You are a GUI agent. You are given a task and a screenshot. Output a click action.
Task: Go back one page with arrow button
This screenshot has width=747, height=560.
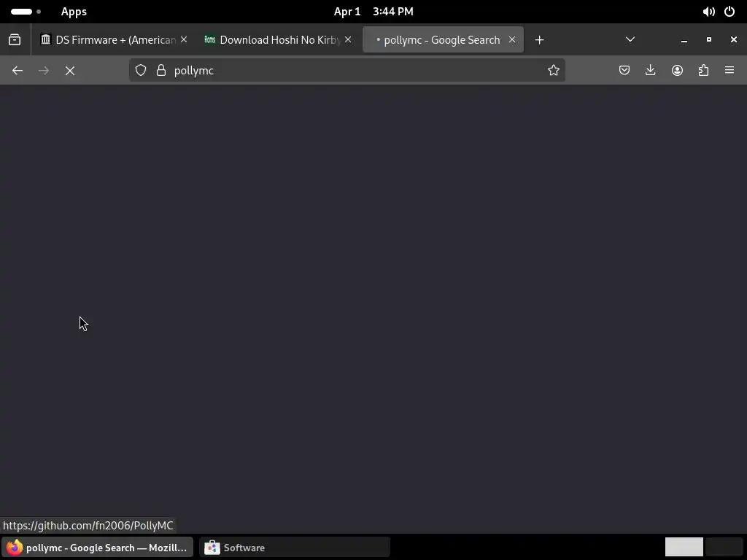[18, 71]
